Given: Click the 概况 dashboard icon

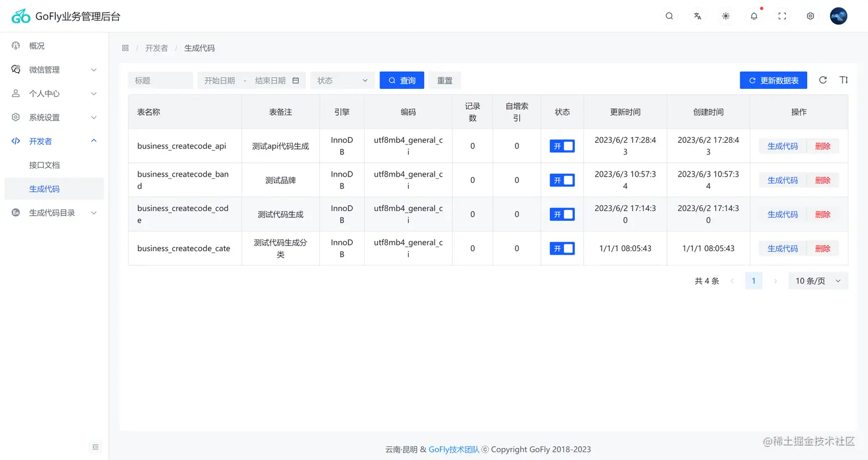Looking at the screenshot, I should pos(16,46).
